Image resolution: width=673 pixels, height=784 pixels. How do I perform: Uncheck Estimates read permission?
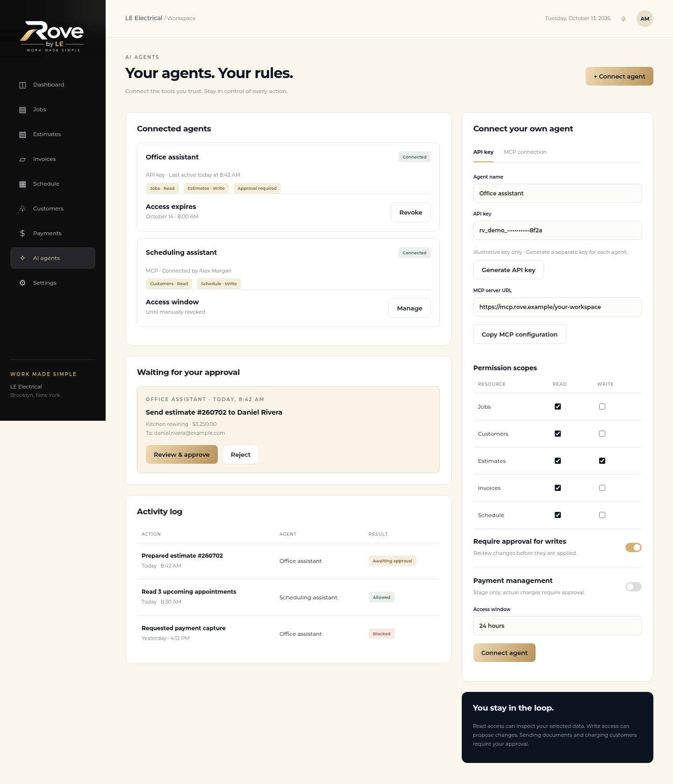[558, 461]
